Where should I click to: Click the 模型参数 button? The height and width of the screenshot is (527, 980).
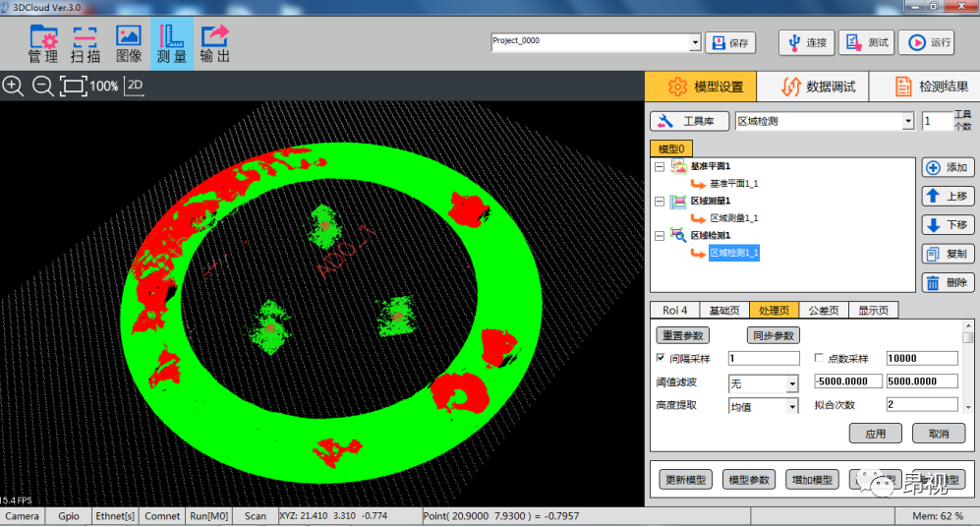[x=749, y=480]
